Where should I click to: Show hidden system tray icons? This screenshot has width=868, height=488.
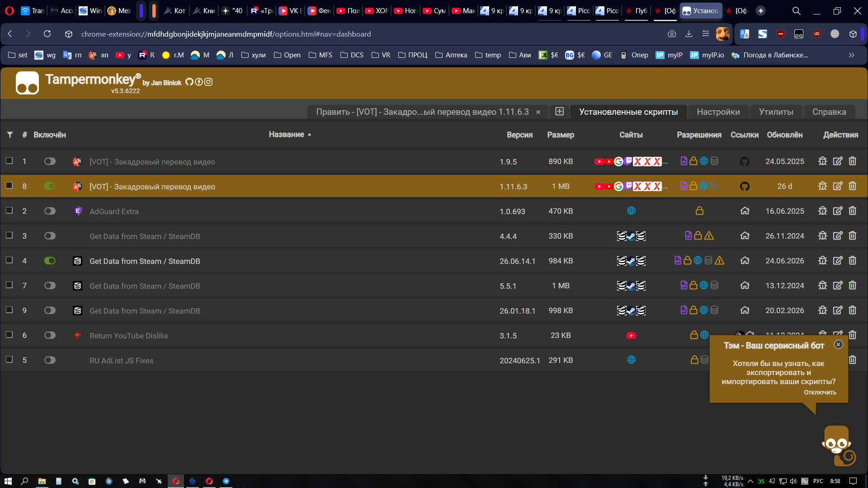point(750,481)
